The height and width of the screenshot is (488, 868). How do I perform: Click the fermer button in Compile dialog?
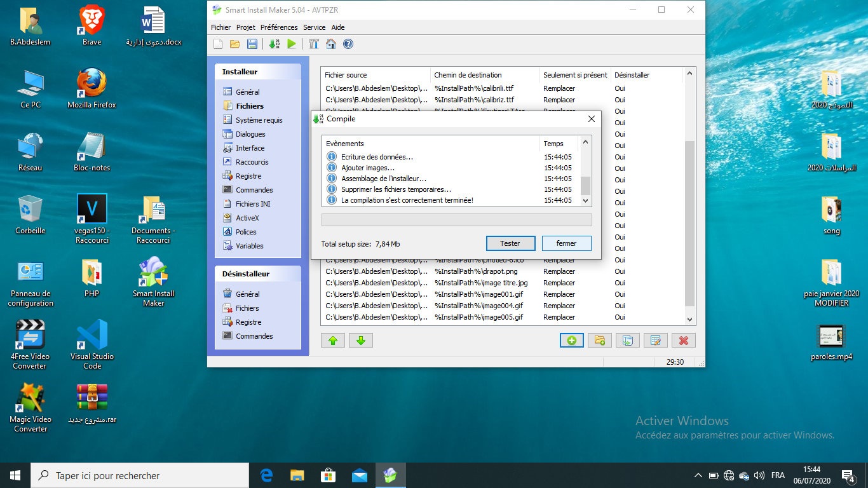[566, 243]
